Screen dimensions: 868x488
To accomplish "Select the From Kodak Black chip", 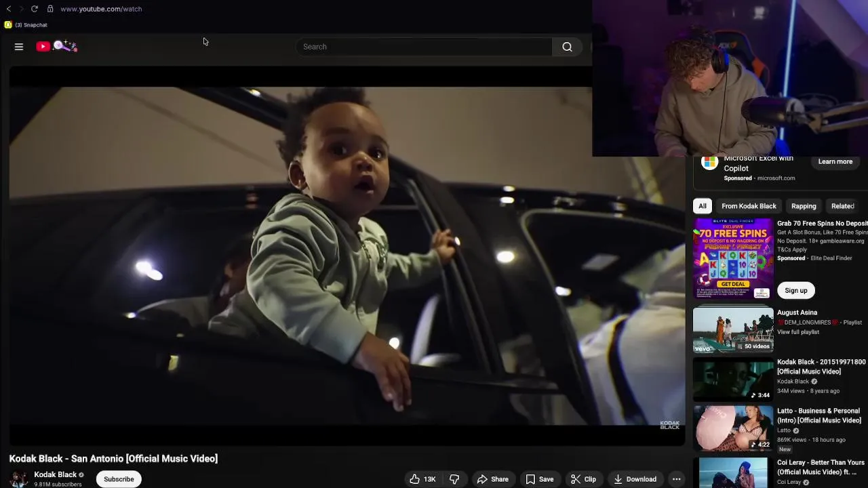I will (749, 206).
